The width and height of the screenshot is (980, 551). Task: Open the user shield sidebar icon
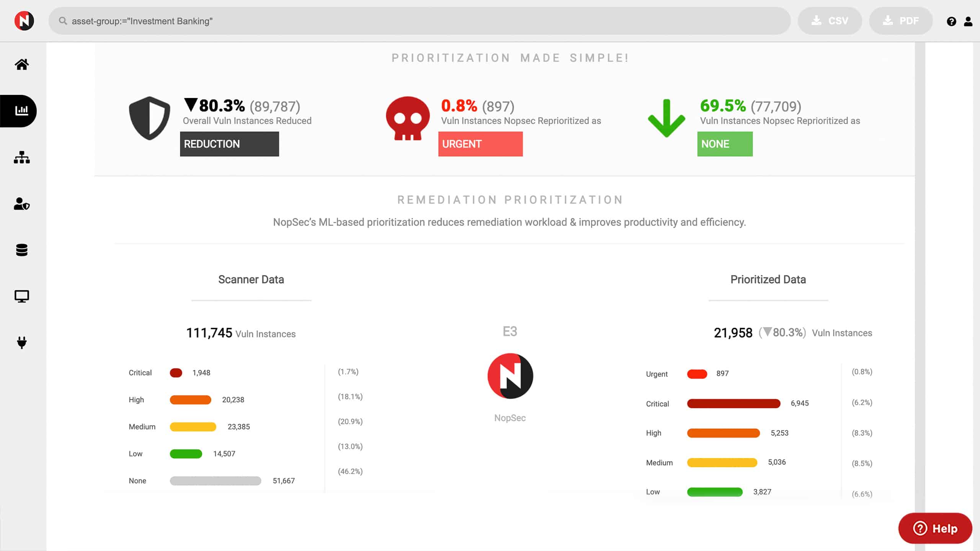pyautogui.click(x=22, y=204)
